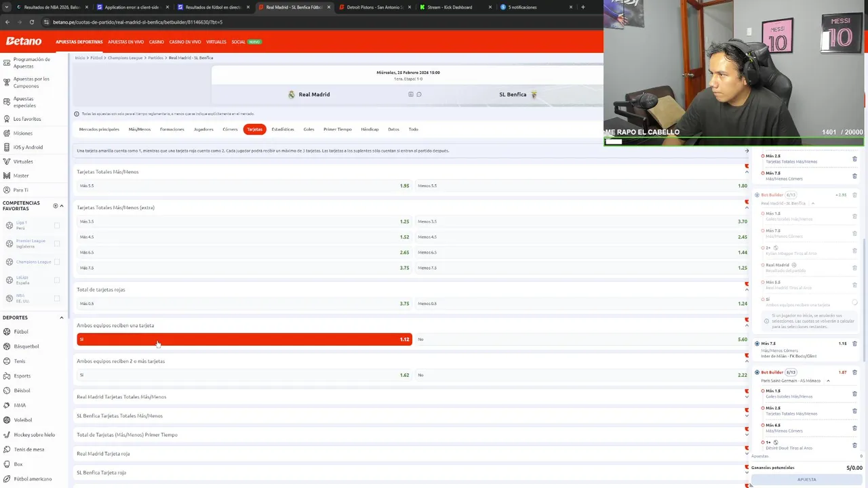Expand SL Benfica Tarjeta roja market
868x488 pixels.
coord(412,472)
